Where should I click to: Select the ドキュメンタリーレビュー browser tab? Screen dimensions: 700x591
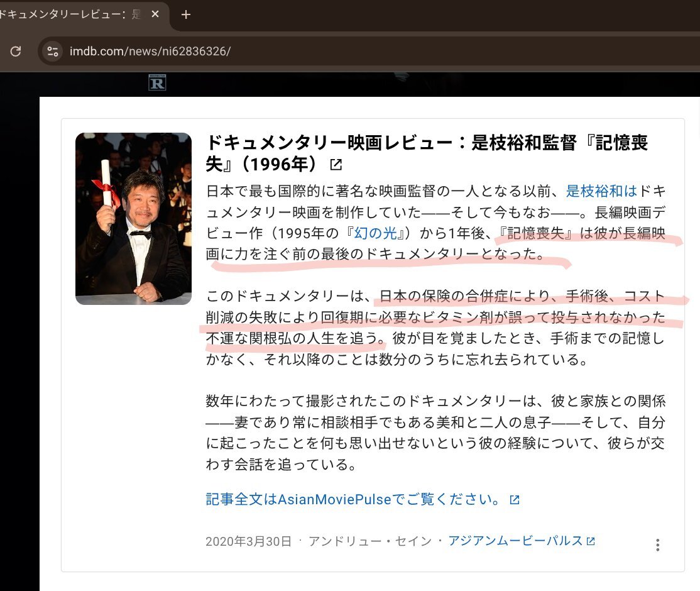pos(69,14)
